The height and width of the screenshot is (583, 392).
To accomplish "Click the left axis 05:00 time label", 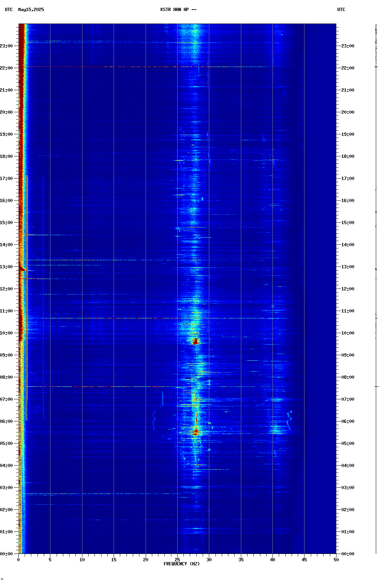I will (x=7, y=444).
